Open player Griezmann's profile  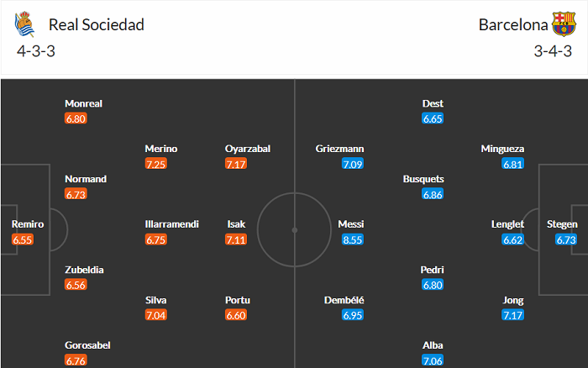click(x=340, y=149)
